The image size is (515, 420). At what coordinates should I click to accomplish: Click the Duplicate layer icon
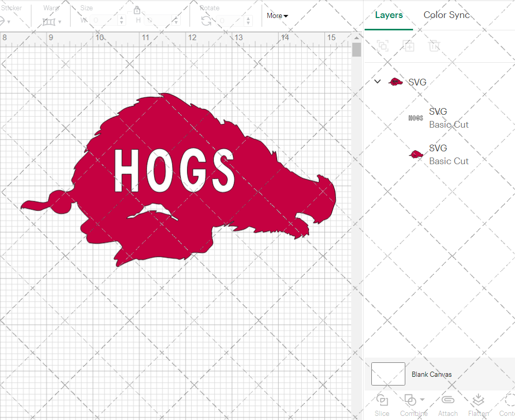(409, 46)
